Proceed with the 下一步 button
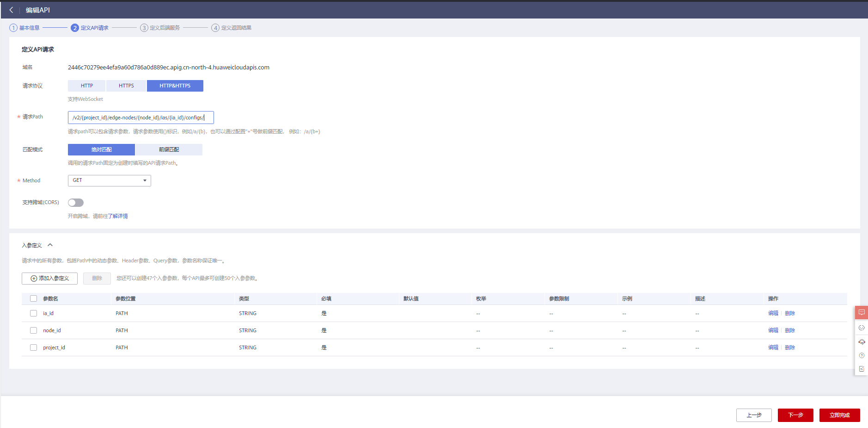Viewport: 868px width, 428px height. (795, 415)
